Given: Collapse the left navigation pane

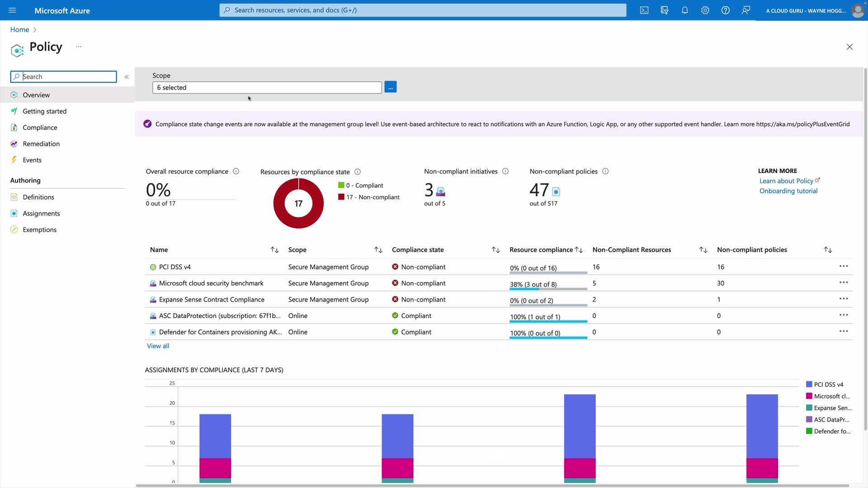Looking at the screenshot, I should click(127, 77).
